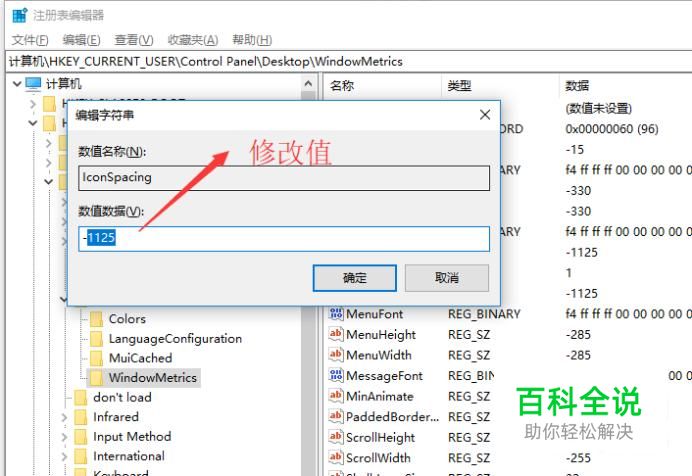Click the PaddedBorder... string value icon
Image resolution: width=692 pixels, height=476 pixels.
[x=335, y=416]
